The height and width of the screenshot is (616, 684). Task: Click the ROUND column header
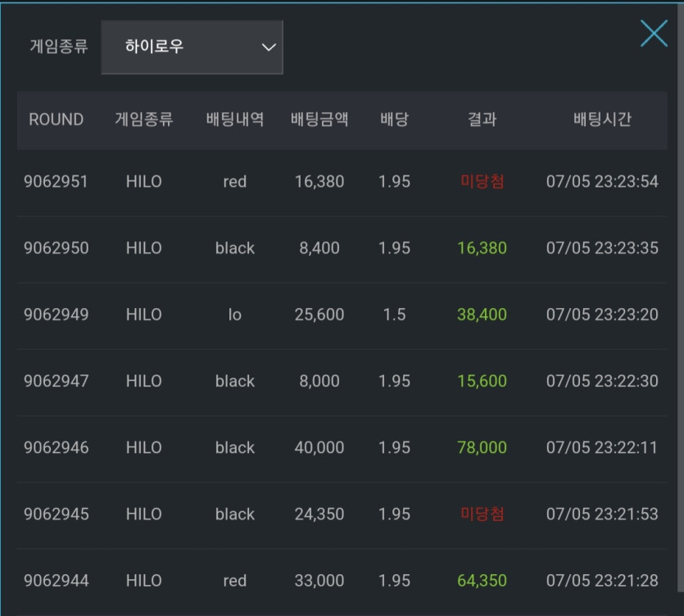(x=56, y=119)
